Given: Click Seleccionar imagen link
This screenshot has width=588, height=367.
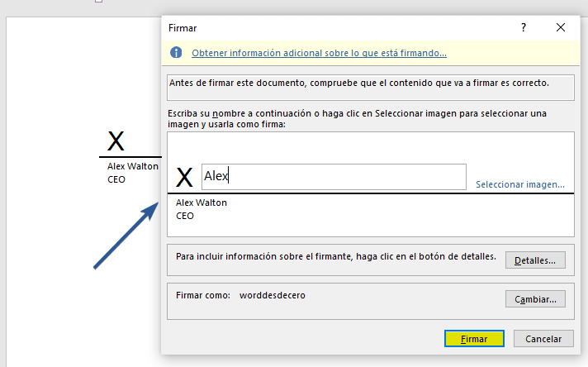Looking at the screenshot, I should tap(520, 184).
